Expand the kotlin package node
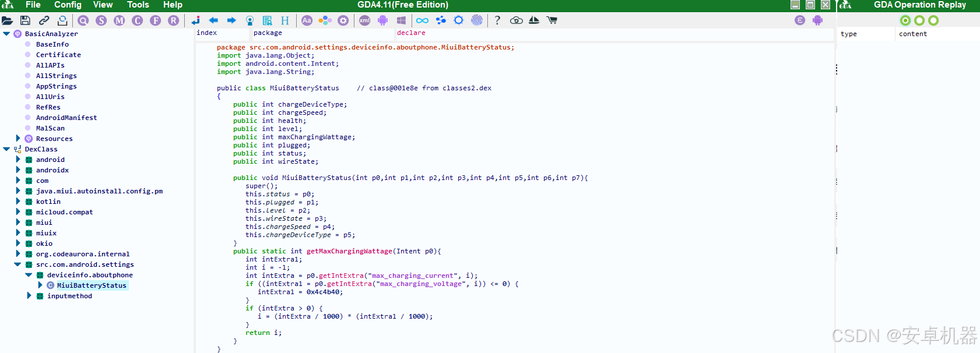Screen dimensions: 980x353 pyautogui.click(x=17, y=202)
